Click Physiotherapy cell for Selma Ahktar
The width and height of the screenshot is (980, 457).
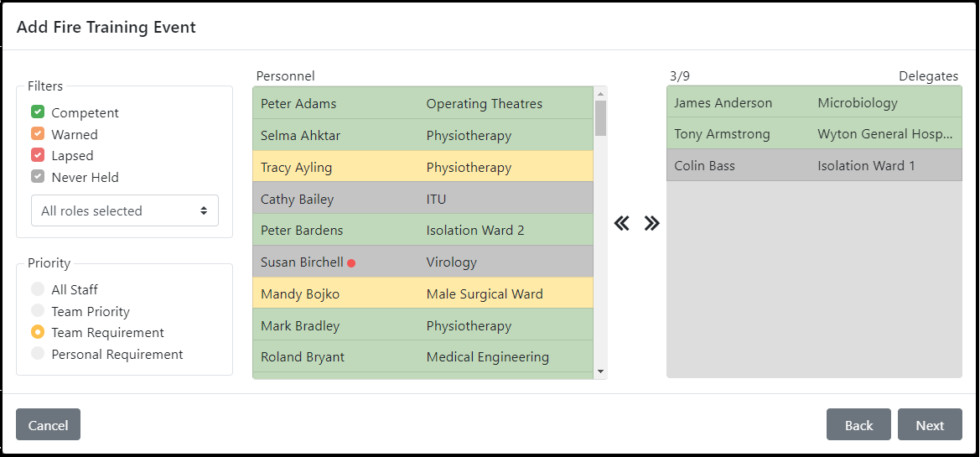[469, 136]
